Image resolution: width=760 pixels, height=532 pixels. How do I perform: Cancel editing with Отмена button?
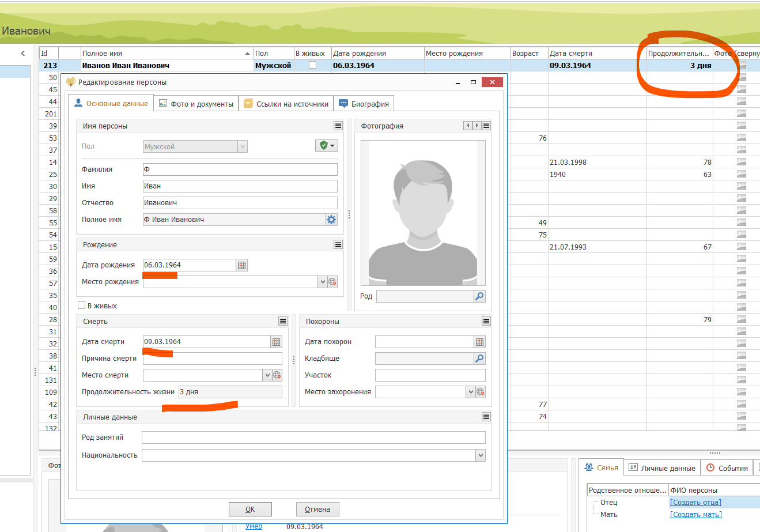pos(317,509)
